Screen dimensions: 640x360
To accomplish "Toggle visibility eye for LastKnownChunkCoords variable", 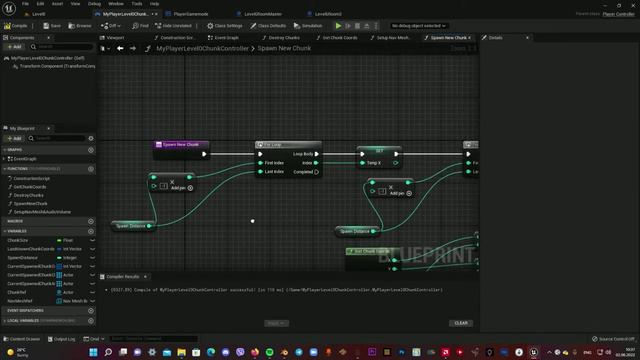I will pyautogui.click(x=92, y=249).
